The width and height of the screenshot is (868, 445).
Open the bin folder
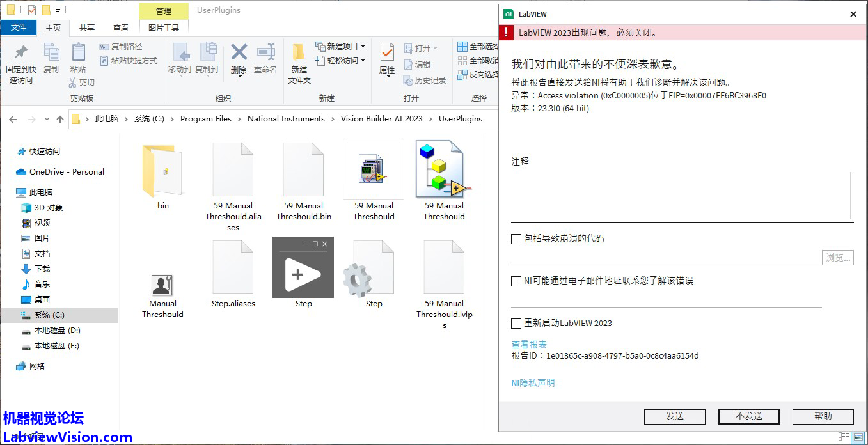tap(162, 173)
